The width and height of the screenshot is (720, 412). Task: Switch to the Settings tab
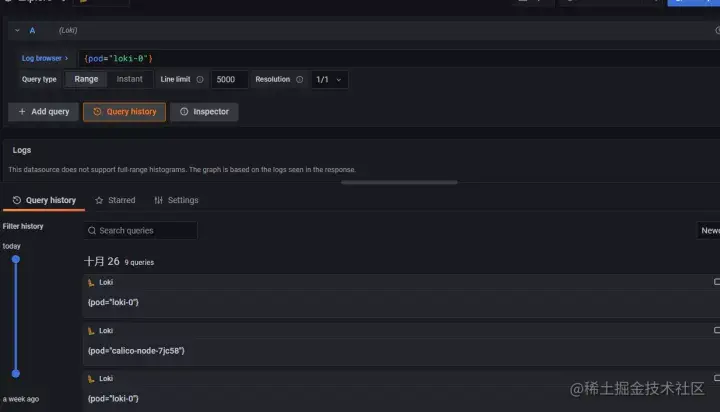pos(176,200)
